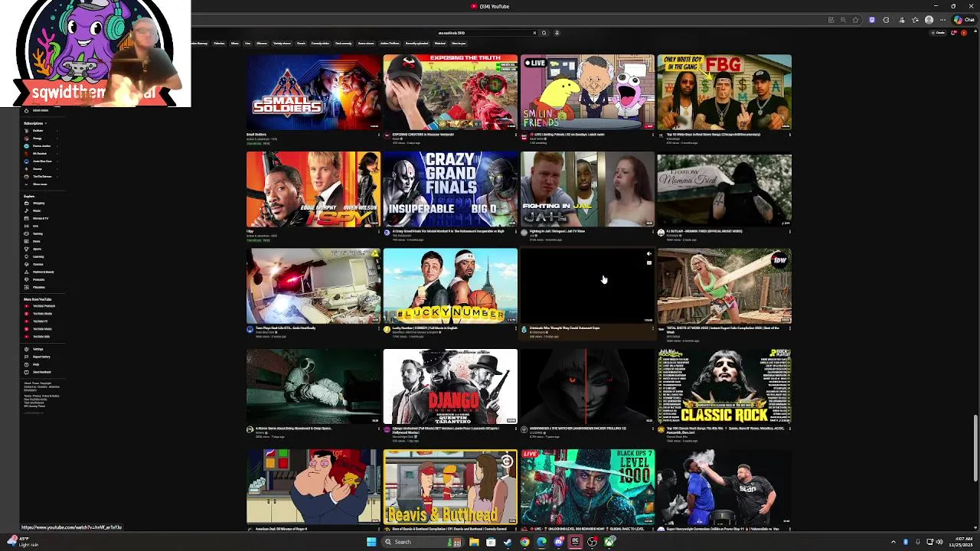Click the YouTube search magnifier button
This screenshot has height=551, width=980.
pos(544,33)
